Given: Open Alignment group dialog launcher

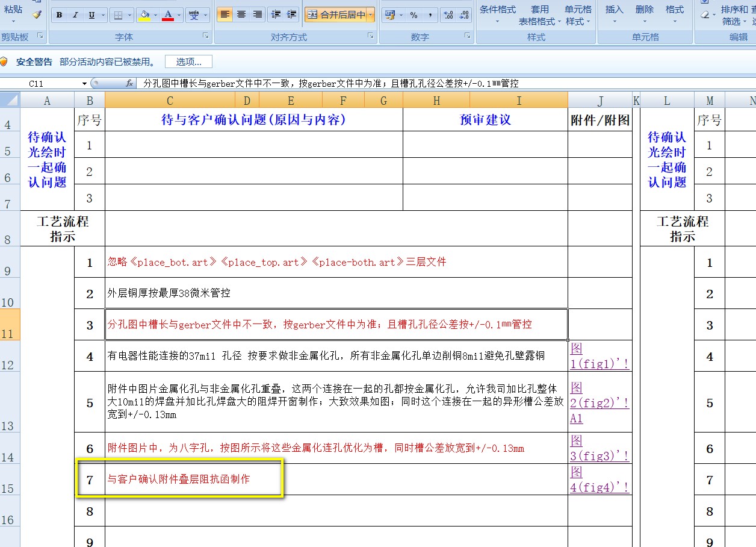Looking at the screenshot, I should tap(371, 37).
